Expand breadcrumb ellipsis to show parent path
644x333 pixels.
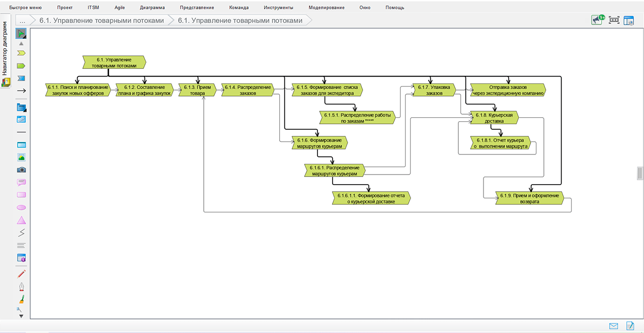pyautogui.click(x=22, y=21)
